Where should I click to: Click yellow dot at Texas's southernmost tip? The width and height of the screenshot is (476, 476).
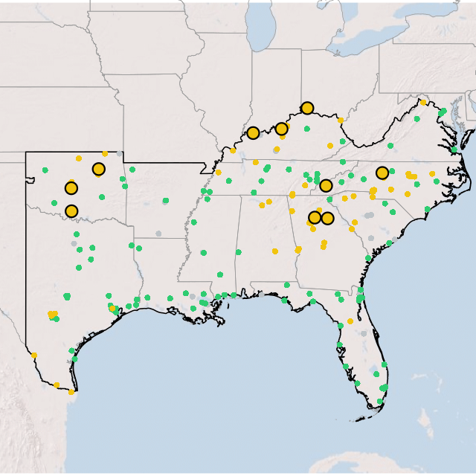(71, 392)
